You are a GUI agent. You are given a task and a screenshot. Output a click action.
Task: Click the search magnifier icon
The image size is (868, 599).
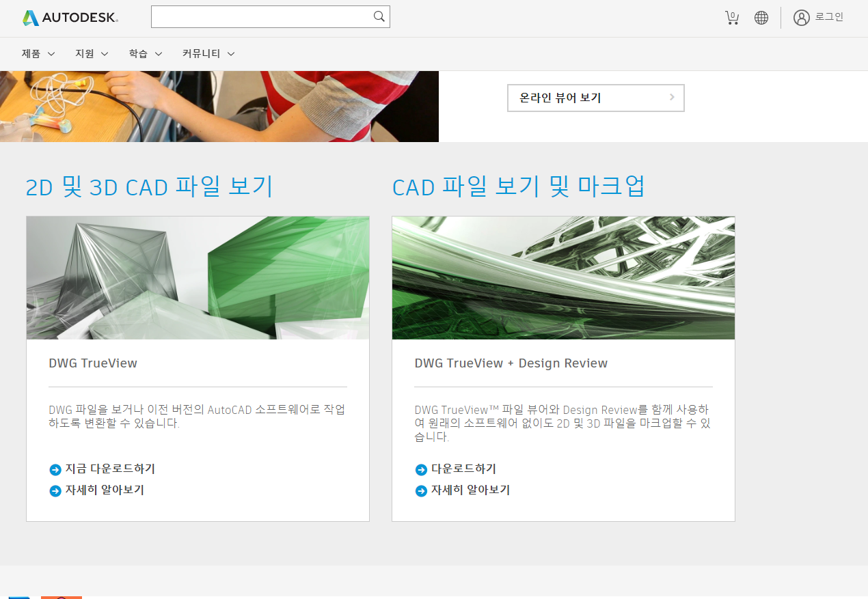pos(379,17)
